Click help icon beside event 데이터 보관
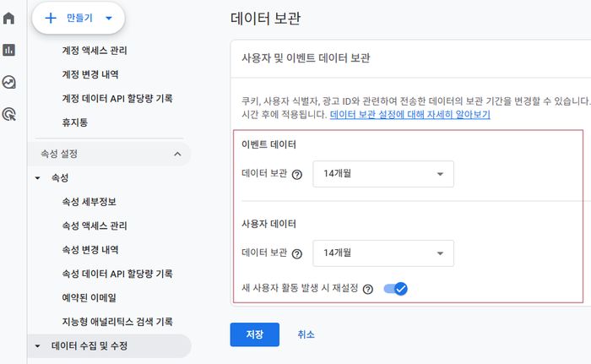Image resolution: width=591 pixels, height=364 pixels. pos(297,174)
